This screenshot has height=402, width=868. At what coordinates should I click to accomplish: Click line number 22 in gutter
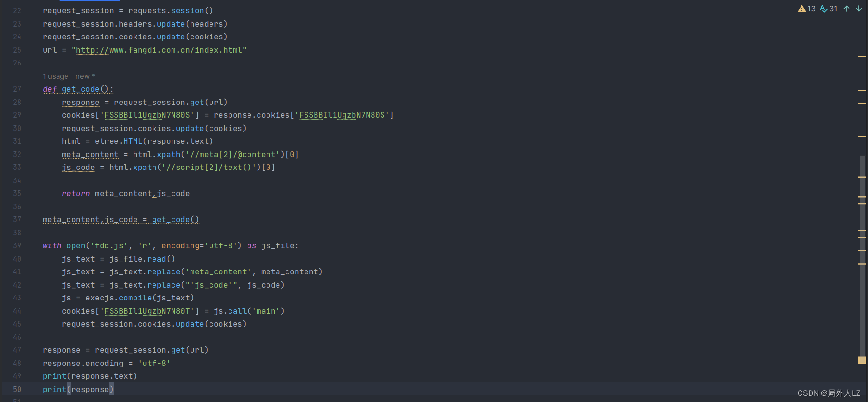point(17,10)
